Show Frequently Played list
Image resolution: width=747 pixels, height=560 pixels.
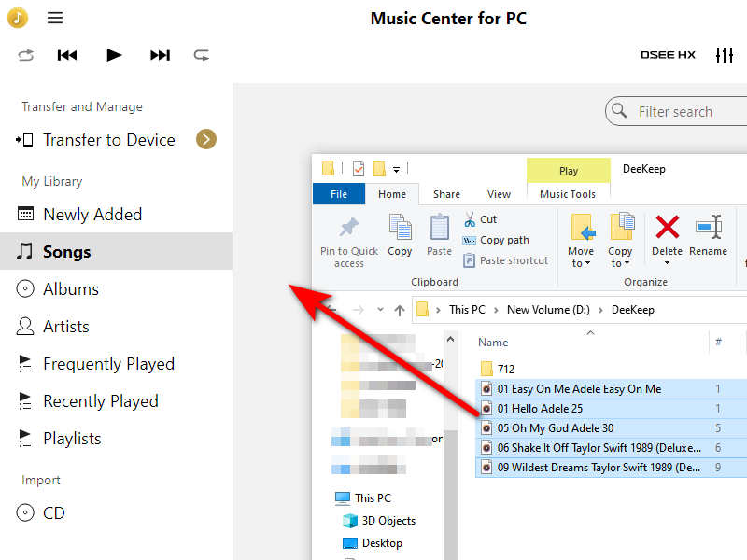(108, 364)
